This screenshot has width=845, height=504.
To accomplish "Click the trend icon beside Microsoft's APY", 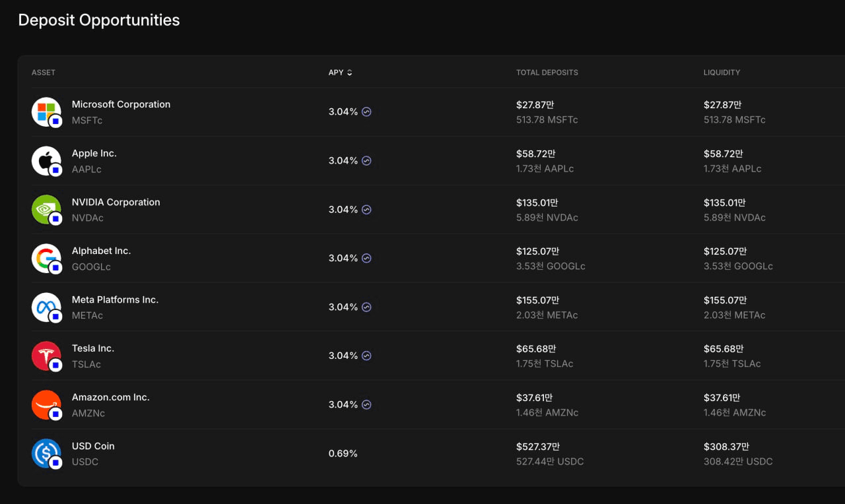I will point(366,111).
